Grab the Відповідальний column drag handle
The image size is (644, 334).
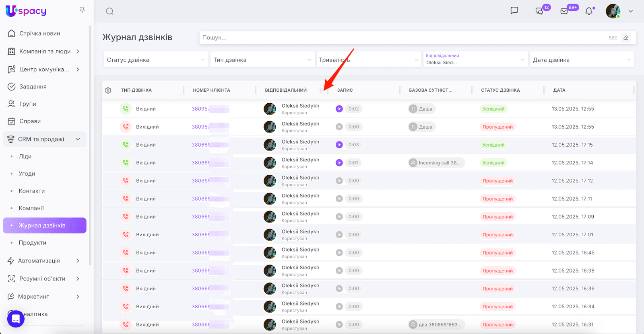pyautogui.click(x=321, y=90)
